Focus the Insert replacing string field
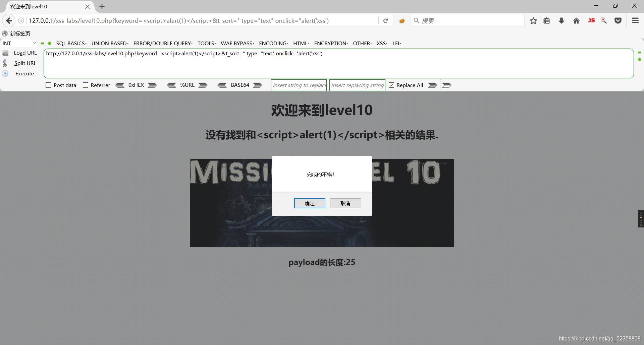Image resolution: width=644 pixels, height=345 pixels. click(x=357, y=85)
